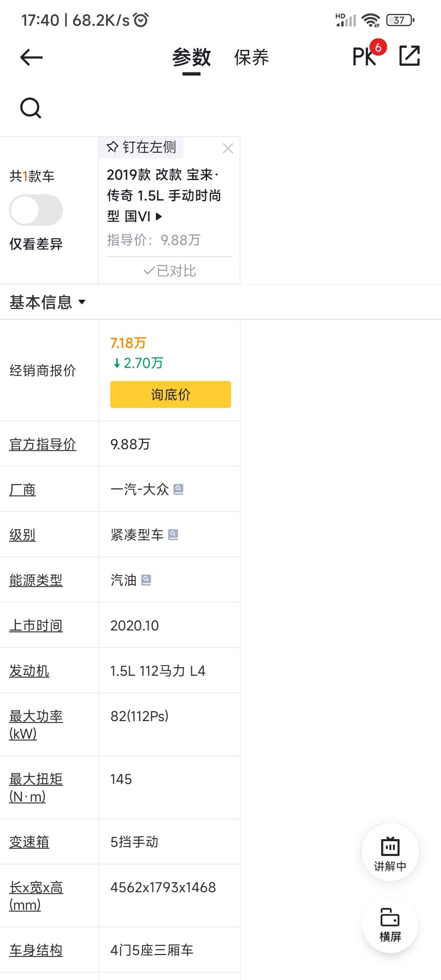
Task: Toggle the 仅看差异 switch
Action: click(x=36, y=210)
